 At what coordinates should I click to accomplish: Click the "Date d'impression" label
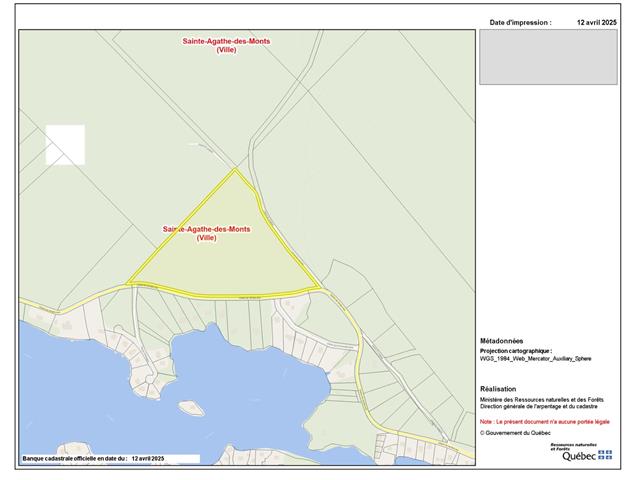(x=520, y=21)
